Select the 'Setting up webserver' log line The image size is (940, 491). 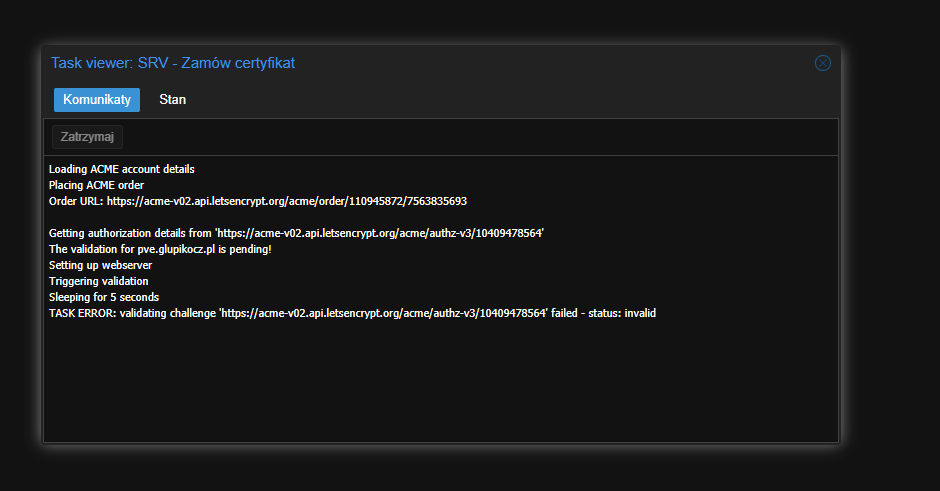coord(99,265)
